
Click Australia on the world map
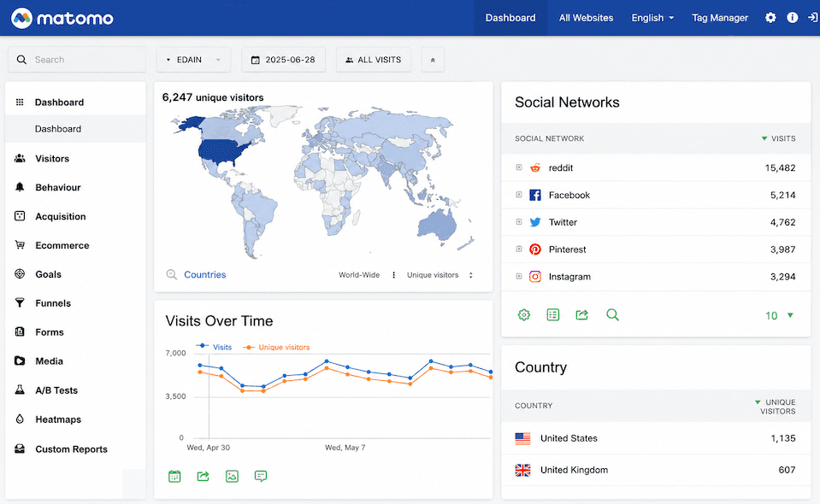click(x=437, y=224)
